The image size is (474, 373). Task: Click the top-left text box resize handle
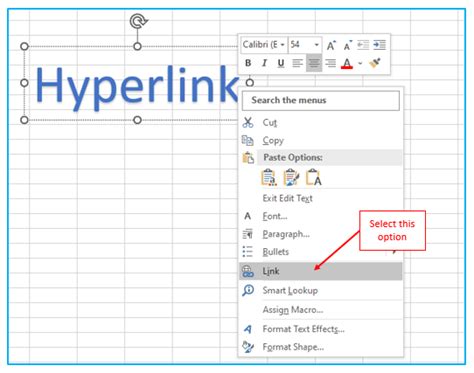[x=24, y=46]
